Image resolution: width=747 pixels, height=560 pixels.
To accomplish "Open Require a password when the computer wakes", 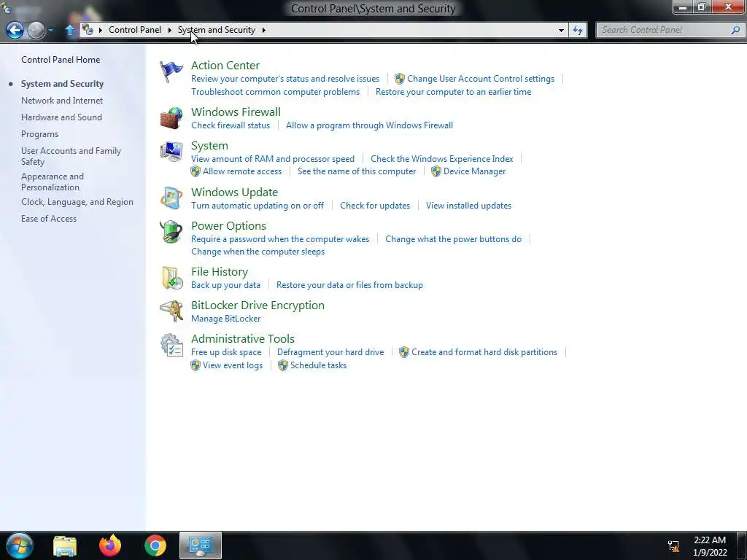I will 280,239.
